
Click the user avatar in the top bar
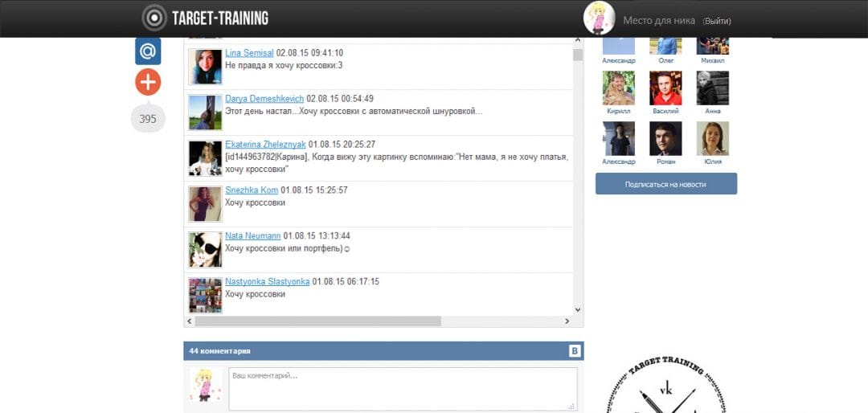(x=599, y=18)
